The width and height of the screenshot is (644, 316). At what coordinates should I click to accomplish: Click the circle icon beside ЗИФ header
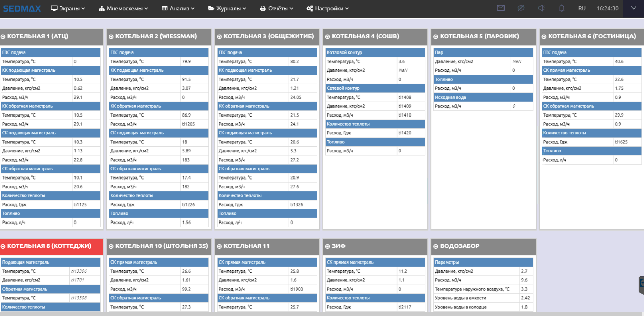(327, 246)
